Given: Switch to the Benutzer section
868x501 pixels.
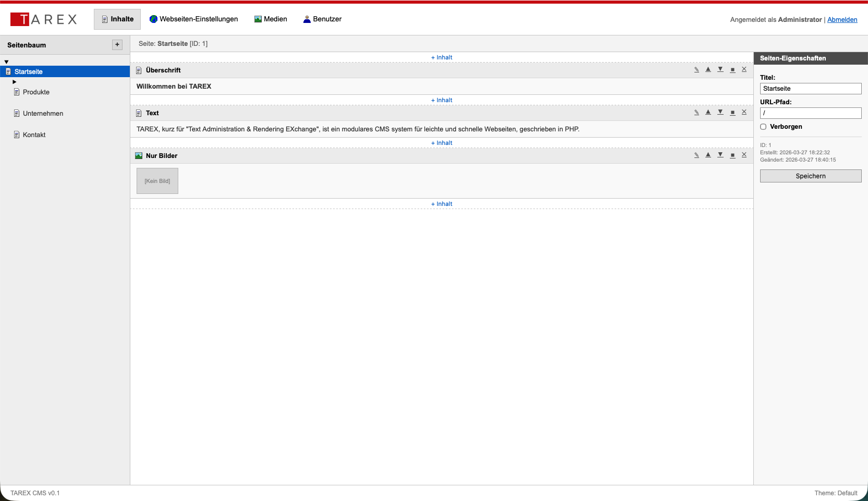Looking at the screenshot, I should (x=322, y=19).
